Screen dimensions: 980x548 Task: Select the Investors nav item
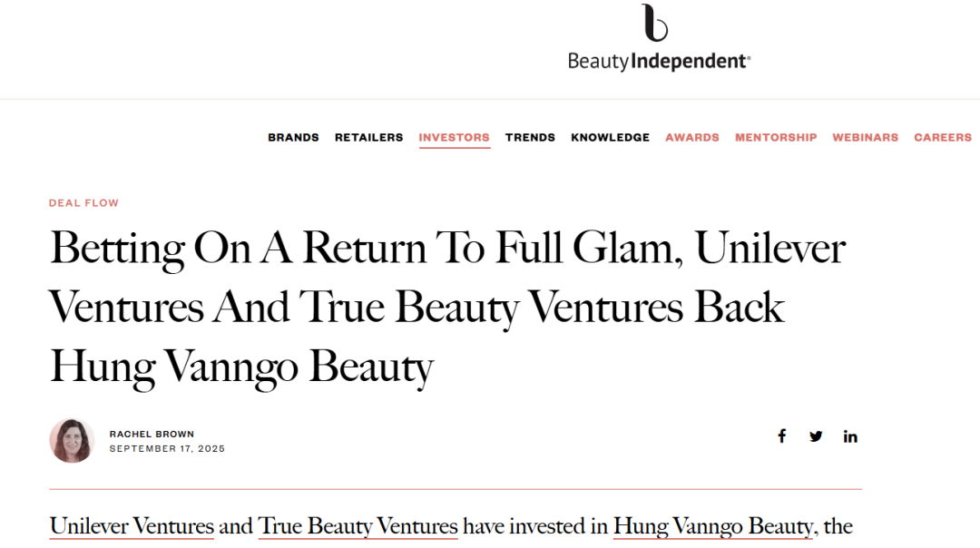454,138
